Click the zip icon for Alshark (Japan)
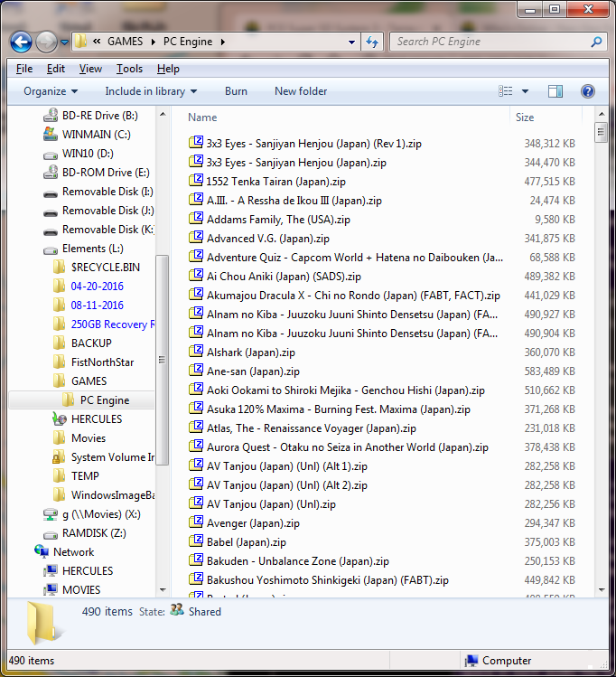This screenshot has height=677, width=616. (195, 352)
